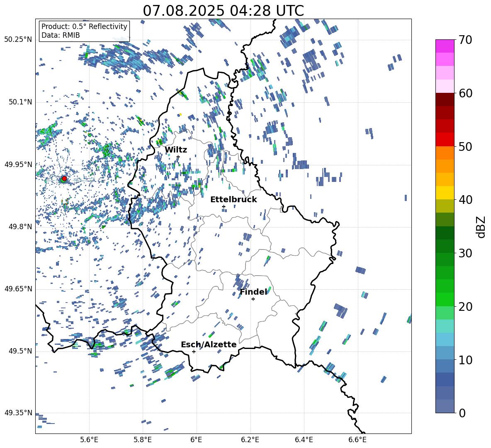Screen dimensions: 491x448
Task: Click the 49.8°N latitude tick label
Action: [x=20, y=227]
